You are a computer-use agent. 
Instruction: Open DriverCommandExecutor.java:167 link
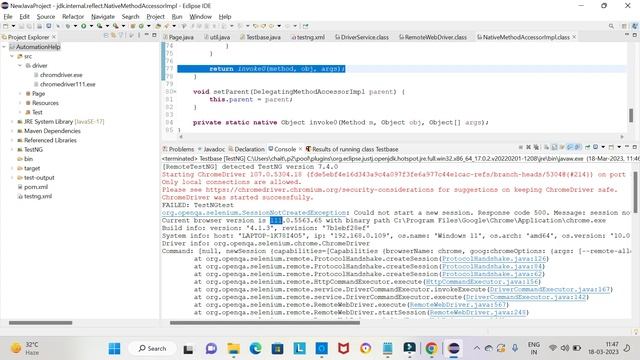click(x=549, y=289)
